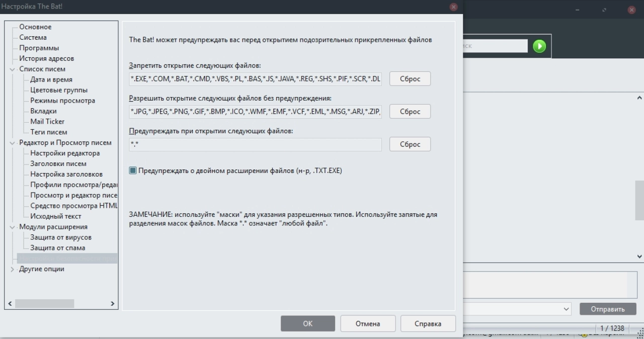644x339 pixels.
Task: Click the warn-on-open files mask field
Action: coord(255,144)
